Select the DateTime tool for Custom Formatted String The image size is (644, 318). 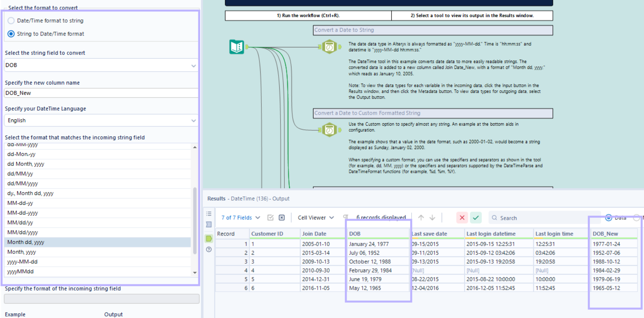coord(329,130)
